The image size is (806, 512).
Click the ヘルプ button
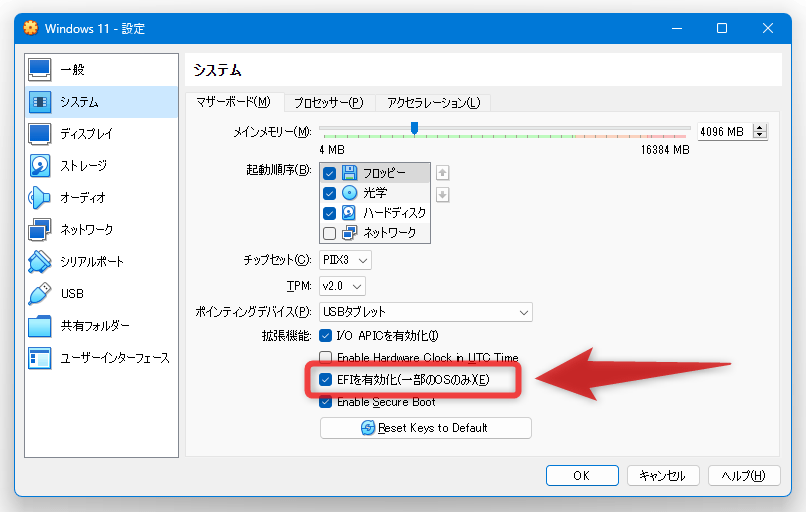point(744,476)
